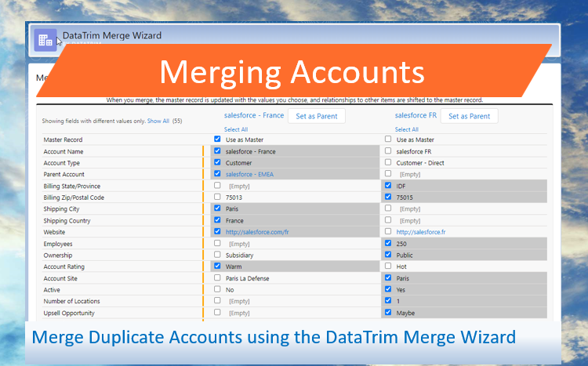Check the Subsidiary ownership checkbox
This screenshot has height=366, width=588.
[x=217, y=255]
